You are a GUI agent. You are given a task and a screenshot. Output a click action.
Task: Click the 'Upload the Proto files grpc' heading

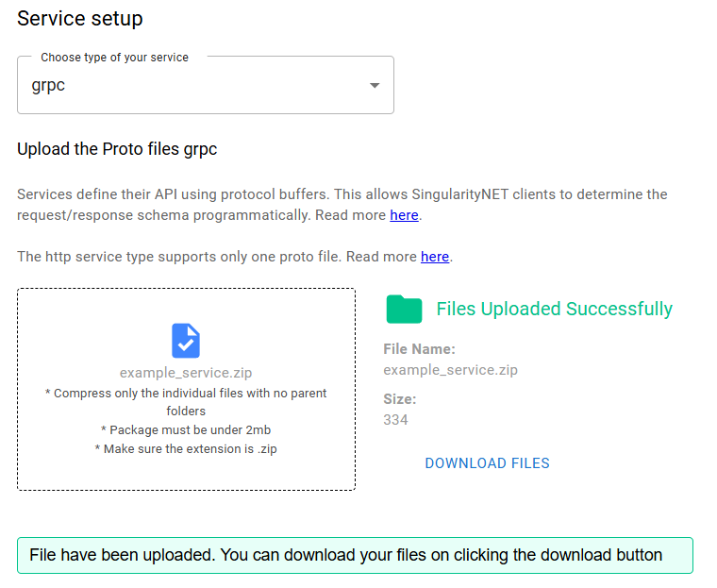click(x=117, y=149)
